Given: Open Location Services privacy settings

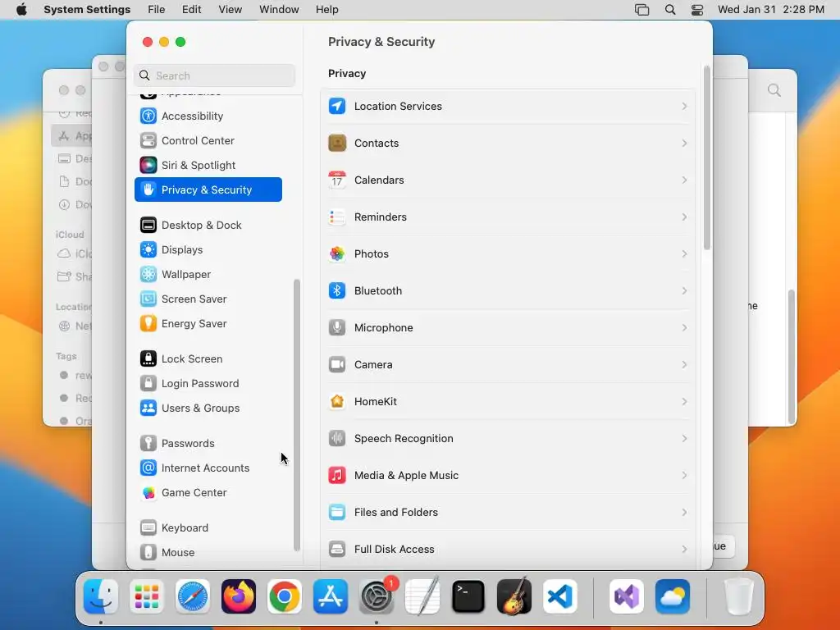Looking at the screenshot, I should [x=507, y=106].
